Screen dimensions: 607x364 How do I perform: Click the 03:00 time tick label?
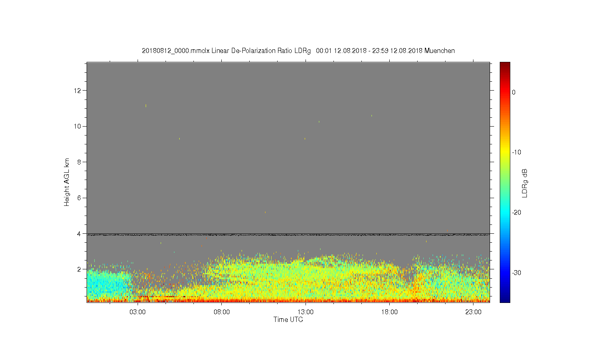coord(138,312)
